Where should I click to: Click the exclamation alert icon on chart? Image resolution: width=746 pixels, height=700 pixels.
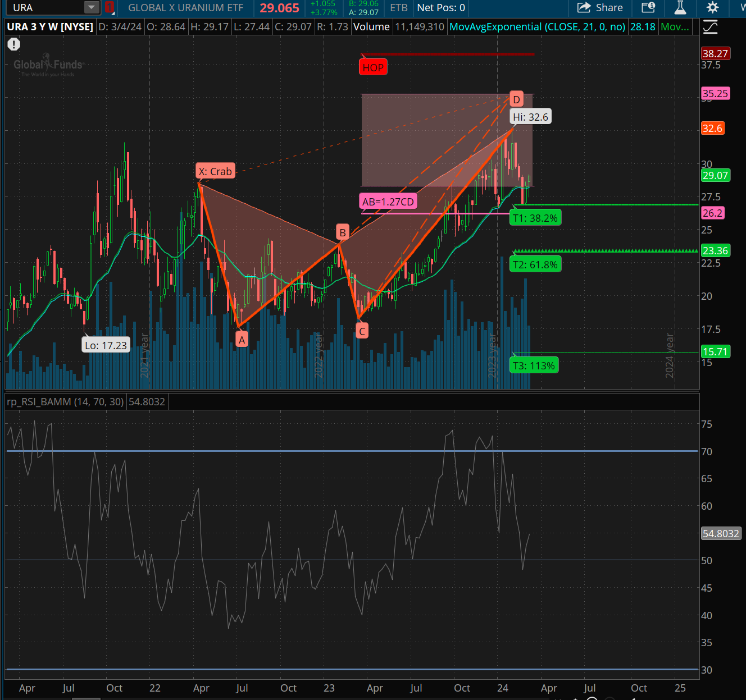click(14, 44)
